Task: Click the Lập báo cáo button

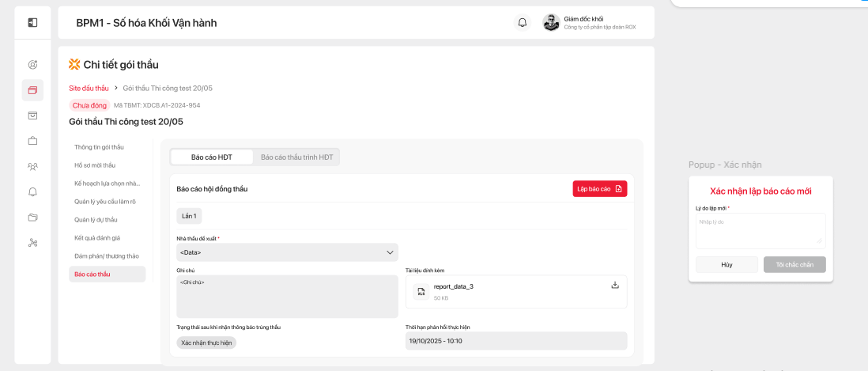Action: pyautogui.click(x=599, y=189)
